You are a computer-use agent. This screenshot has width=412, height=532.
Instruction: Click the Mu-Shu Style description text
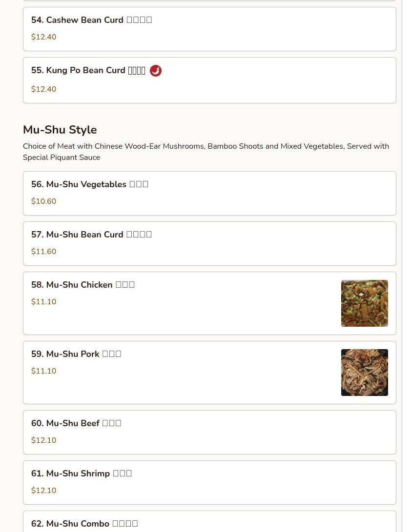point(206,152)
